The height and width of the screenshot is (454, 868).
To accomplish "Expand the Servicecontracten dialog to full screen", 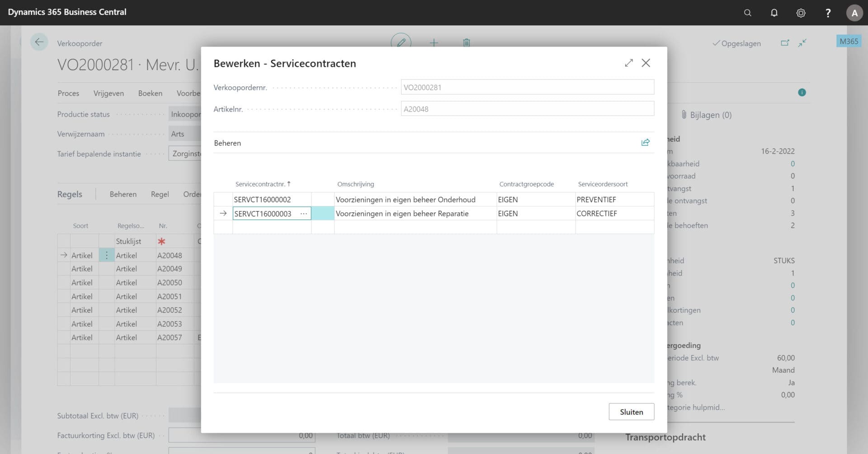I will tap(628, 63).
